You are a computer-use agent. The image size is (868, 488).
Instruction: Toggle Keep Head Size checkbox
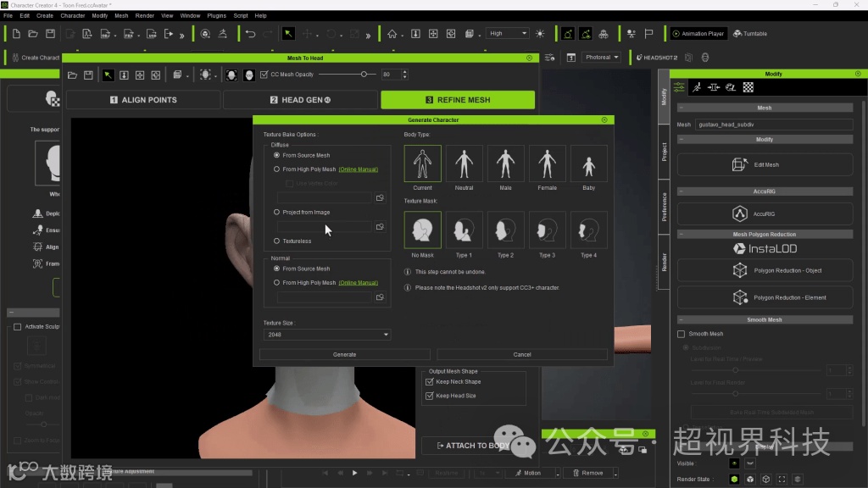click(430, 396)
